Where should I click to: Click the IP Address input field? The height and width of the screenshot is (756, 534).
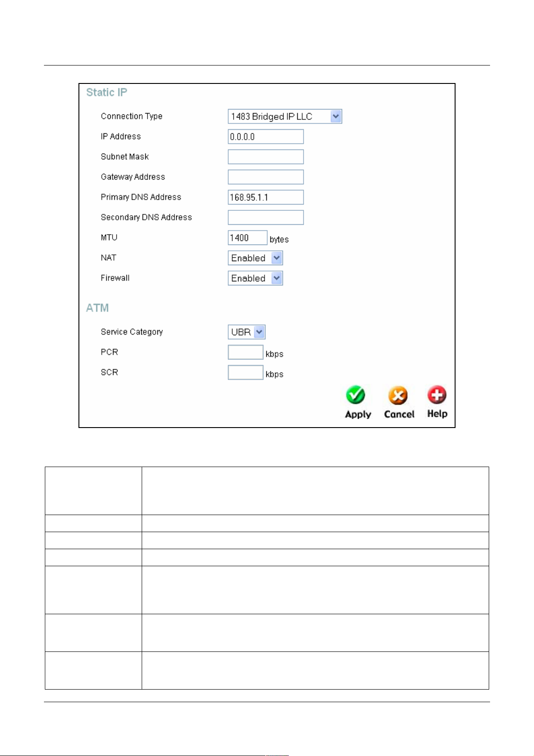pos(266,137)
